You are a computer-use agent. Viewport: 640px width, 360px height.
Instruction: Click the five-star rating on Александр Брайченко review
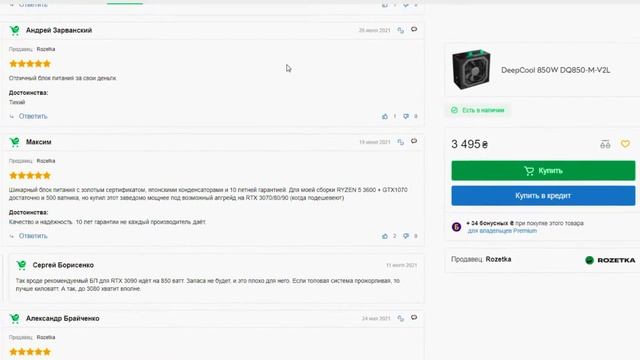click(30, 352)
